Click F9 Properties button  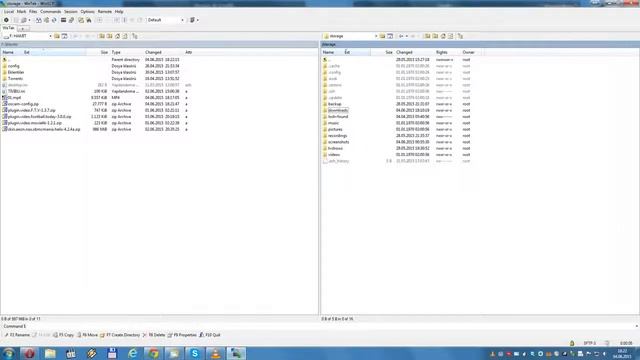[x=182, y=335]
